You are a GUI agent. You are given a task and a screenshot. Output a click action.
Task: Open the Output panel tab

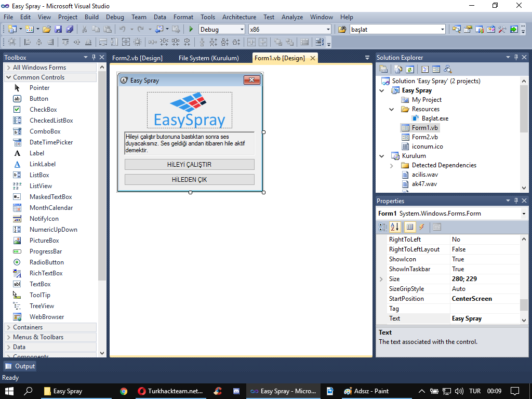click(20, 366)
